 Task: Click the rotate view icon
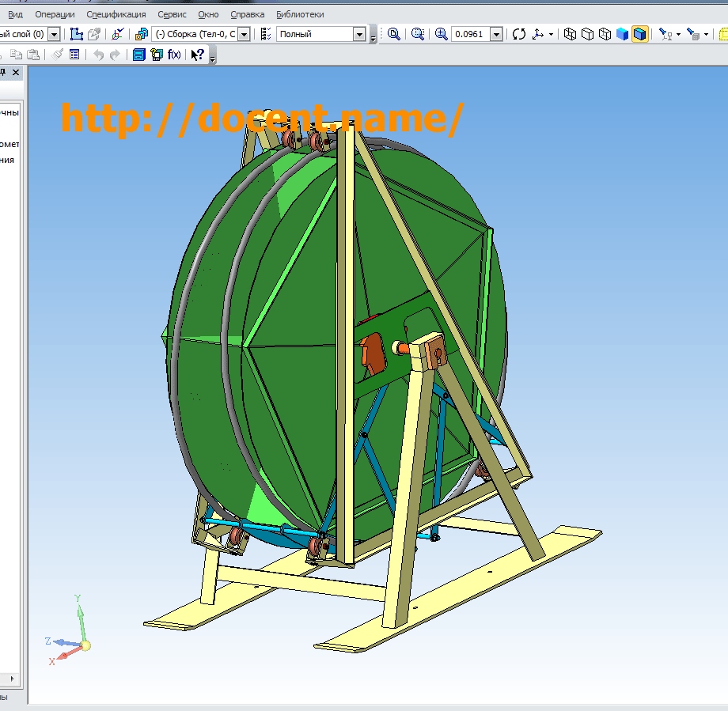point(519,34)
